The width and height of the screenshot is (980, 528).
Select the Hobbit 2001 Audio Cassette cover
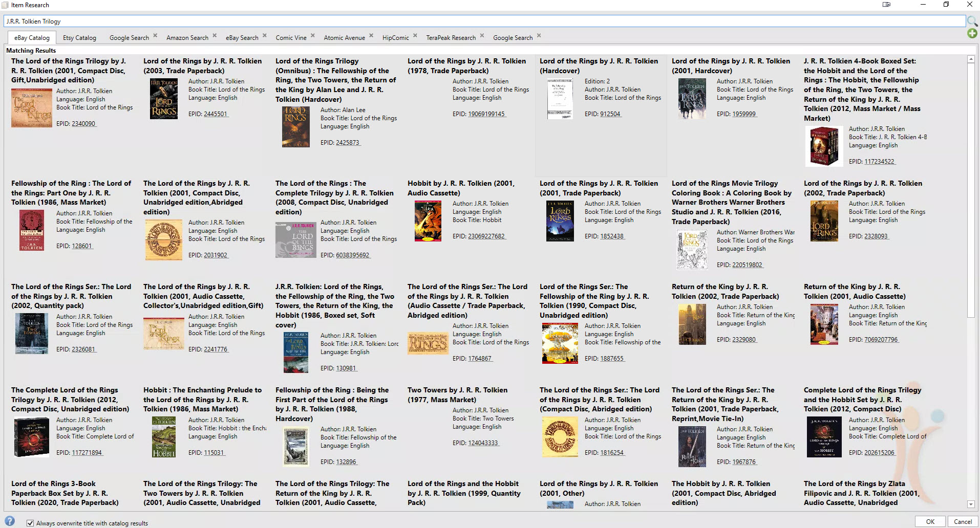pyautogui.click(x=428, y=221)
